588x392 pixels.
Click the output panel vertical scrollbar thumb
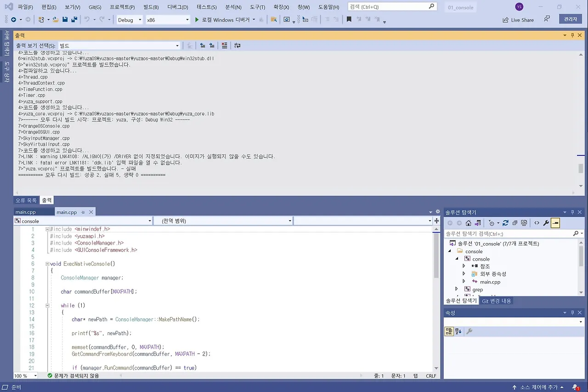581,168
